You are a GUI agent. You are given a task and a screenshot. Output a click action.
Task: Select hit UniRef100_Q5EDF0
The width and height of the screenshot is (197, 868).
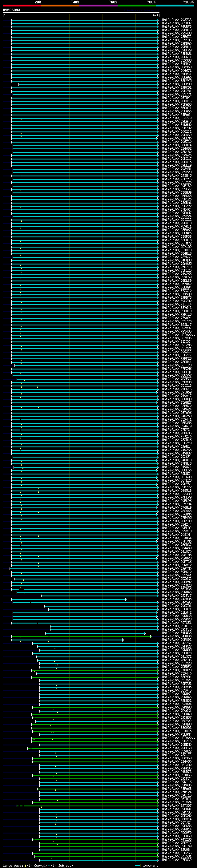coord(176,667)
